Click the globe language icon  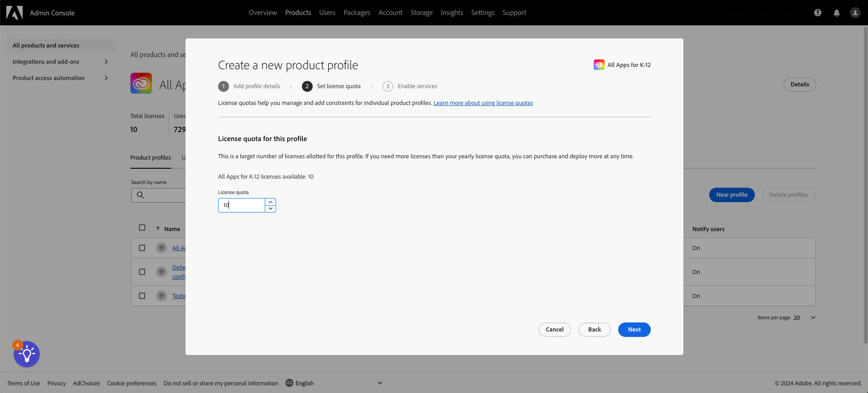(x=289, y=383)
